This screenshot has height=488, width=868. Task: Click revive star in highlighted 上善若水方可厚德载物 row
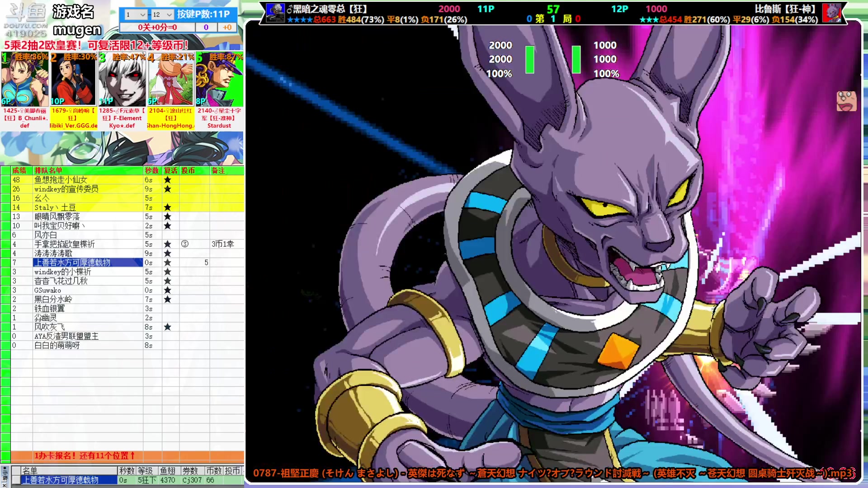click(167, 263)
